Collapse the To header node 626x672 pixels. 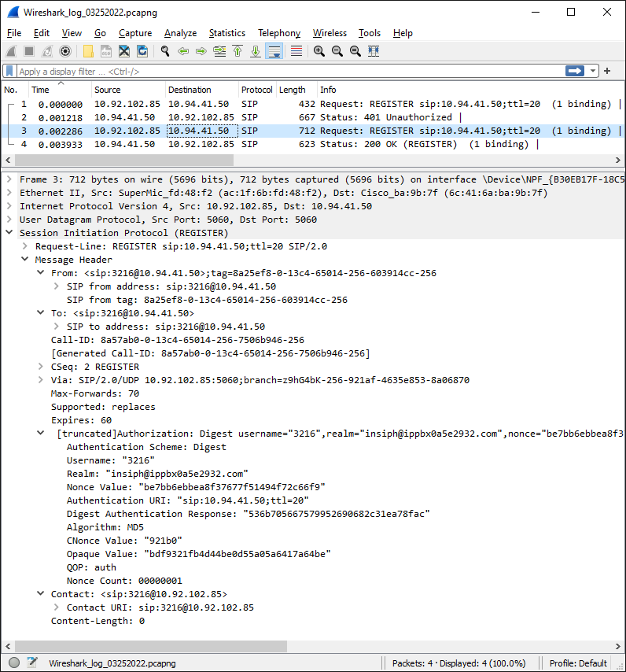pyautogui.click(x=41, y=313)
